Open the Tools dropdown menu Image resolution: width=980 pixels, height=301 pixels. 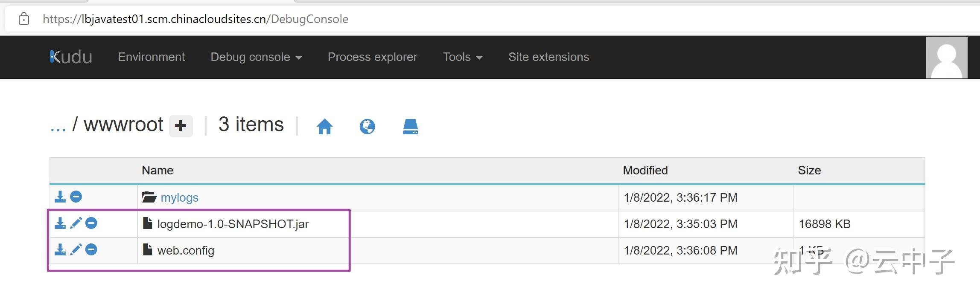pos(462,57)
